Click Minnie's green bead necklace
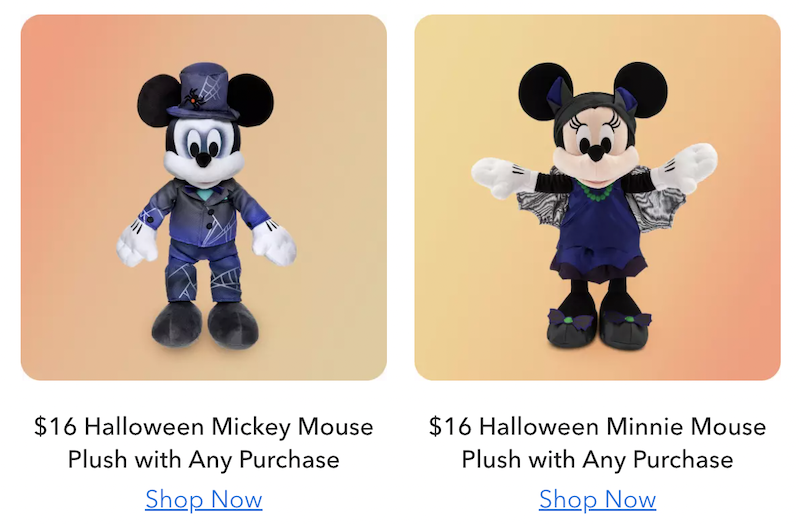 (596, 191)
